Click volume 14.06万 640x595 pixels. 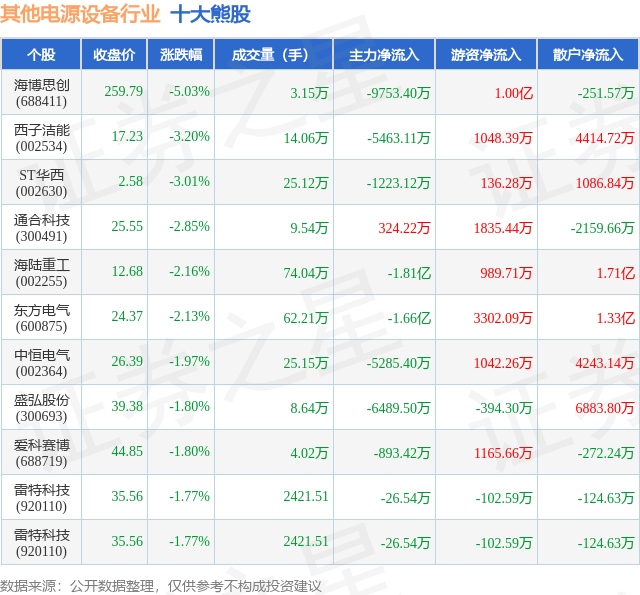click(x=306, y=138)
